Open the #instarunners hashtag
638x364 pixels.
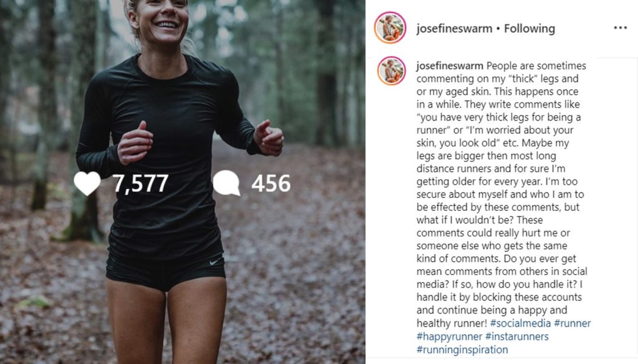[x=517, y=337]
